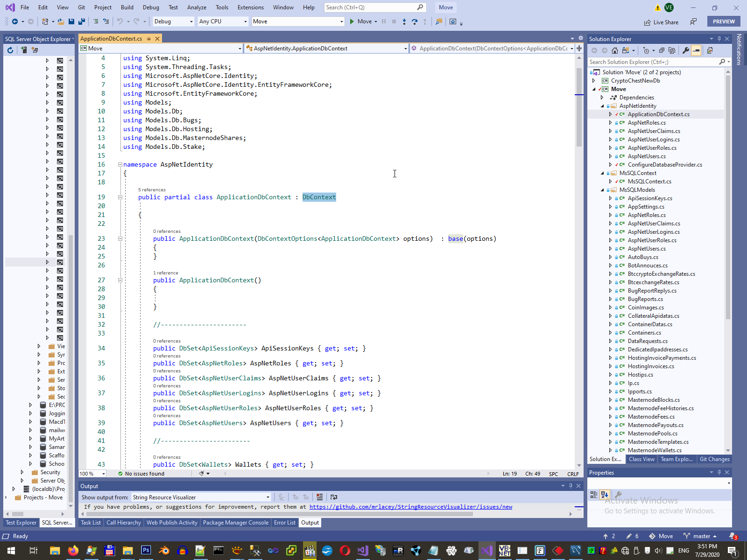747x560 pixels.
Task: Open the Debug configuration dropdown
Action: coord(173,21)
